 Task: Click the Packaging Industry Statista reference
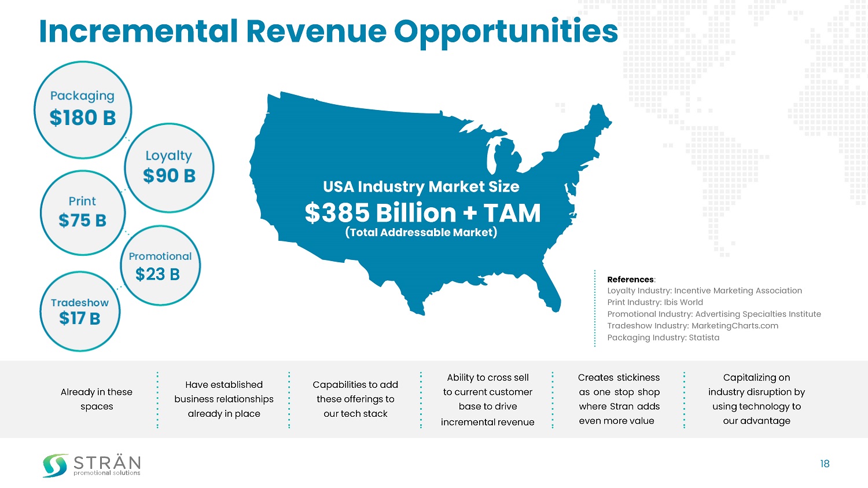663,337
